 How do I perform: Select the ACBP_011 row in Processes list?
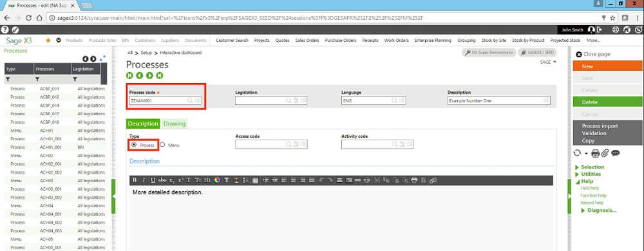pyautogui.click(x=55, y=89)
